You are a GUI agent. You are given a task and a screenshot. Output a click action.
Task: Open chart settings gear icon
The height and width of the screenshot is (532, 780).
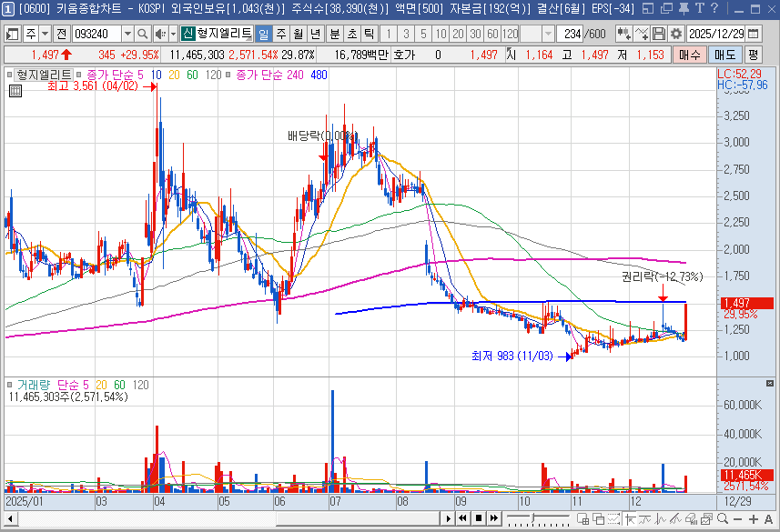[x=676, y=34]
